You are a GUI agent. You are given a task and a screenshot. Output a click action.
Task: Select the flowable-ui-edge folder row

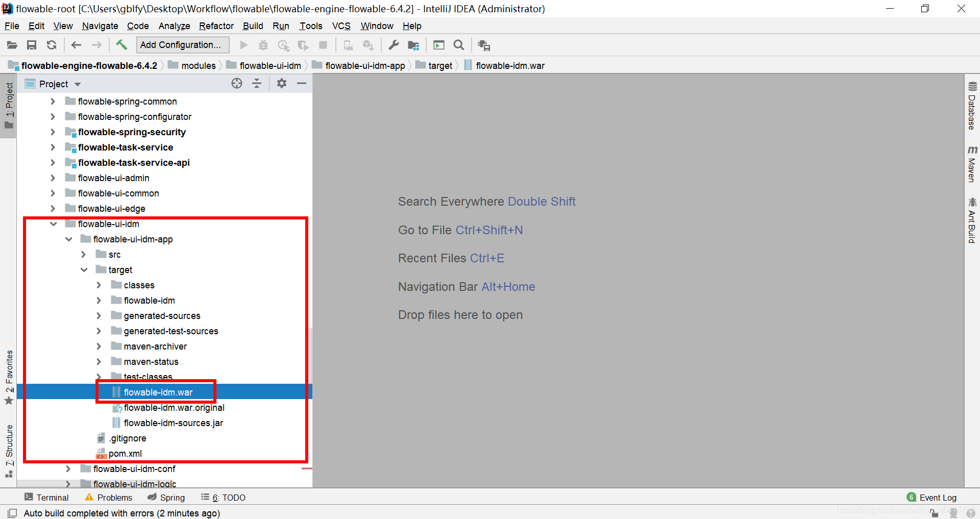[164, 209]
